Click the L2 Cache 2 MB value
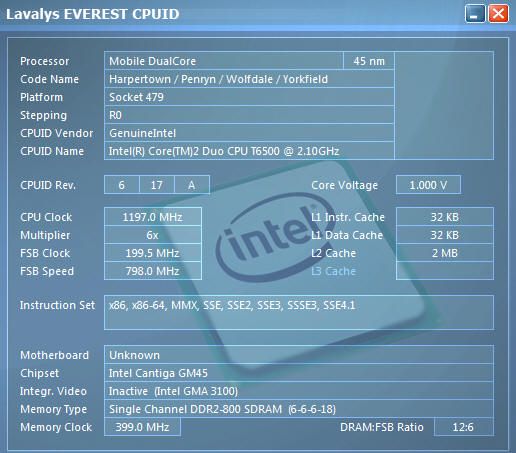 pyautogui.click(x=445, y=253)
